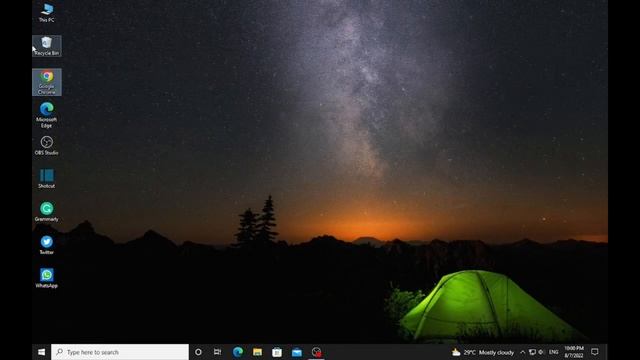Select the OBS Studio desktop shortcut
Image resolution: width=640 pixels, height=360 pixels.
pos(47,146)
